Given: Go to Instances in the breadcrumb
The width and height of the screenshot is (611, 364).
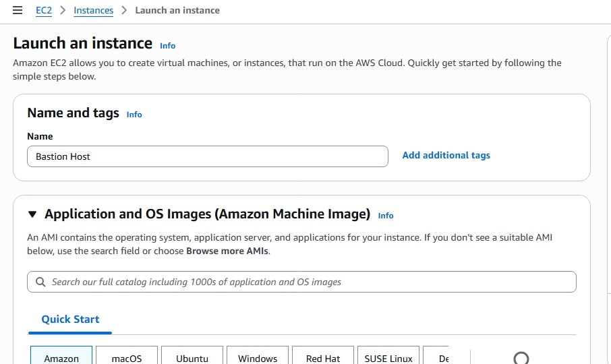Looking at the screenshot, I should click(x=94, y=10).
